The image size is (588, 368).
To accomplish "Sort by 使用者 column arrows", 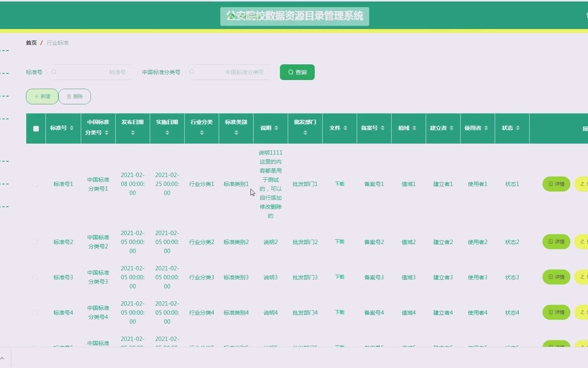I will pos(486,128).
